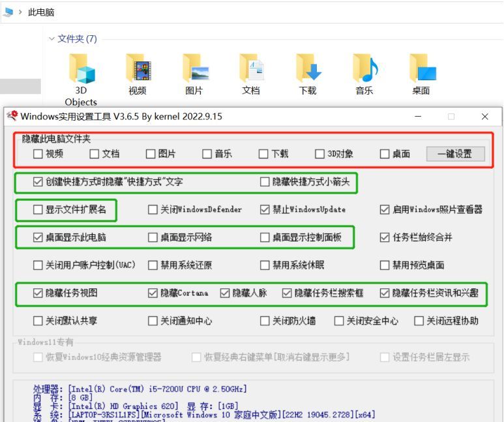
Task: Check 关闭默认共享
Action: click(x=38, y=321)
